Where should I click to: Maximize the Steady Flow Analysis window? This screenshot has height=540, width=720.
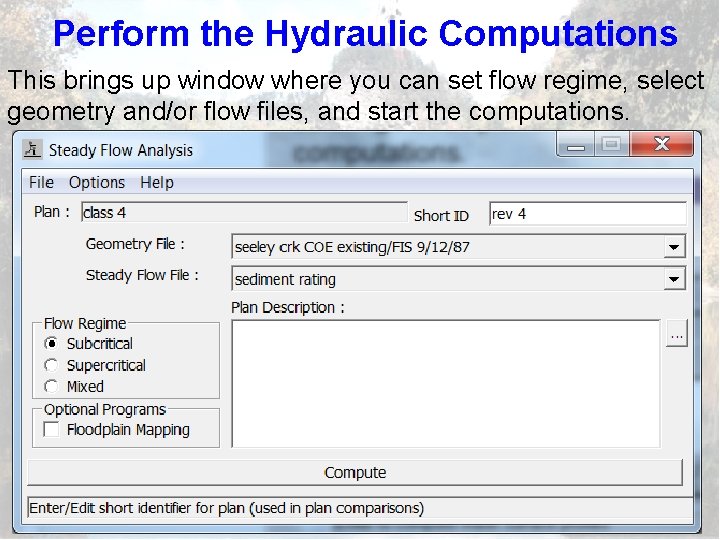coord(611,144)
